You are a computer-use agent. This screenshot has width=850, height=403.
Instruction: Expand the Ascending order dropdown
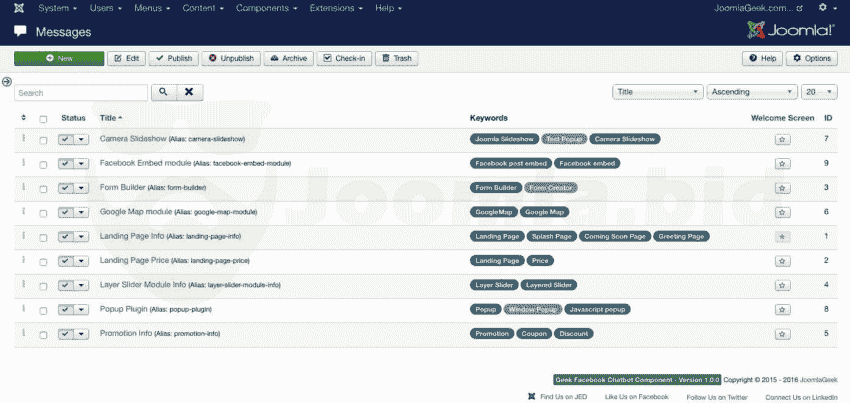750,92
